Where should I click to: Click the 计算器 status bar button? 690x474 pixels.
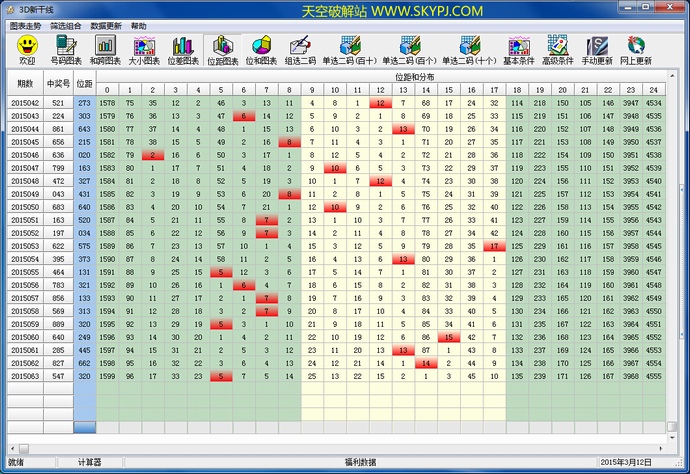92,462
